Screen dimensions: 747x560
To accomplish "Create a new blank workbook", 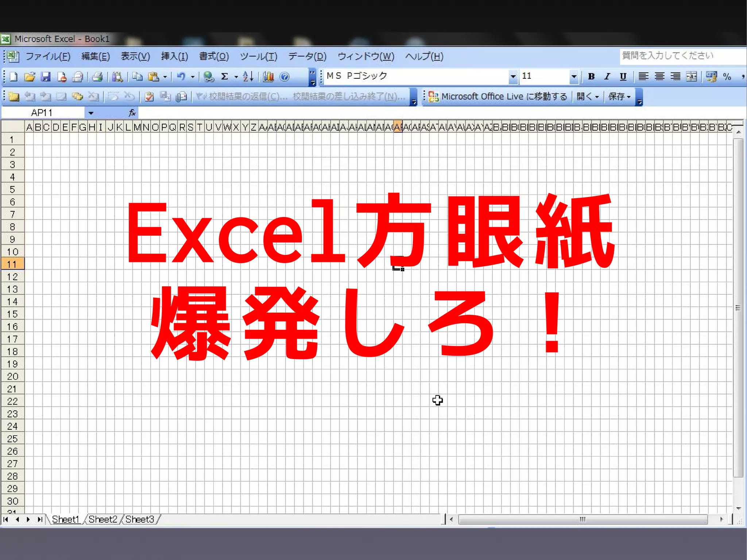I will 13,77.
